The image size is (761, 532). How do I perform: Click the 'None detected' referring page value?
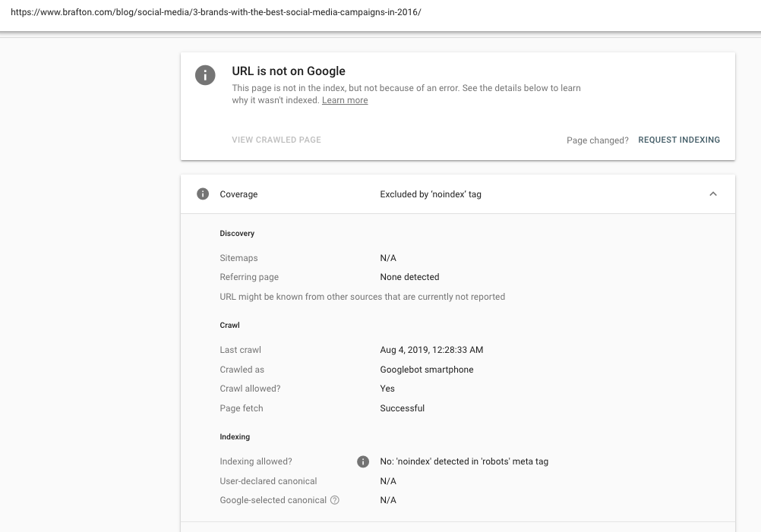coord(409,277)
